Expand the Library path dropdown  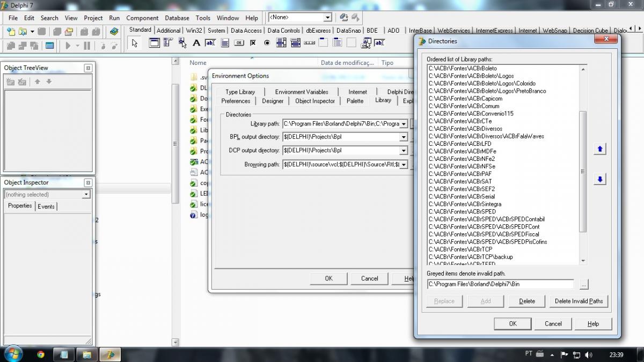(x=404, y=123)
